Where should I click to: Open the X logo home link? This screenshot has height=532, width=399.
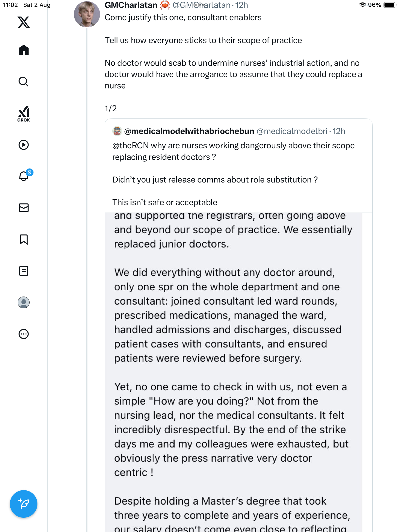coord(24,22)
